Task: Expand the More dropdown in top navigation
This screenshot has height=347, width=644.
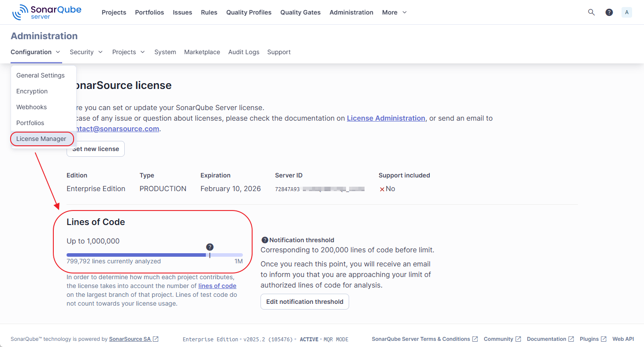Action: pyautogui.click(x=395, y=12)
